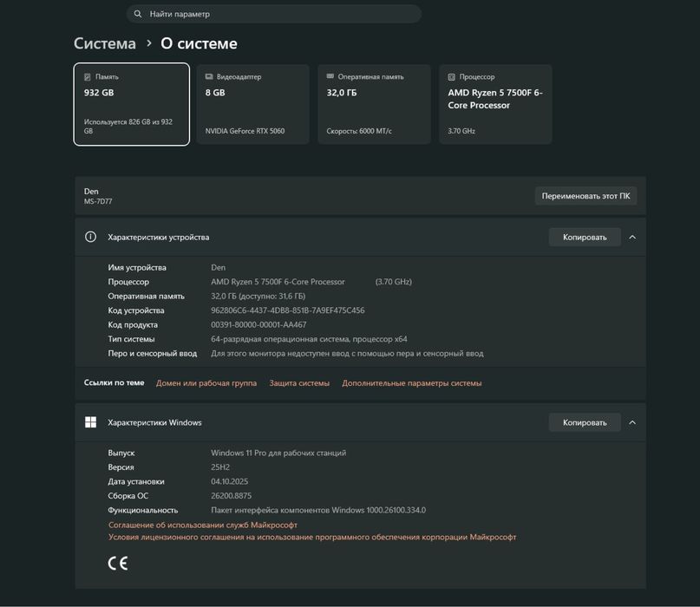Click version value "25H2"
Image resolution: width=700 pixels, height=607 pixels.
point(220,467)
